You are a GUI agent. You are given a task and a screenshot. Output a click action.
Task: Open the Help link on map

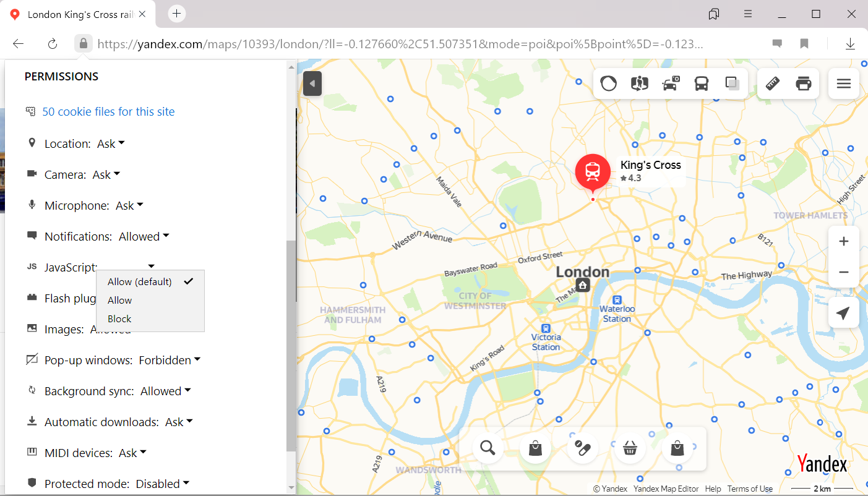pos(713,489)
